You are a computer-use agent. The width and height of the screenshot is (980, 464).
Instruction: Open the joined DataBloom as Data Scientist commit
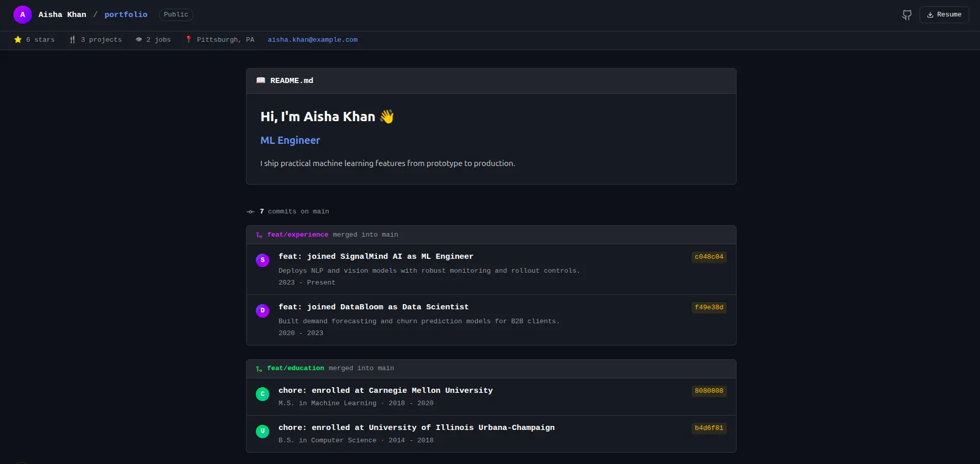373,307
